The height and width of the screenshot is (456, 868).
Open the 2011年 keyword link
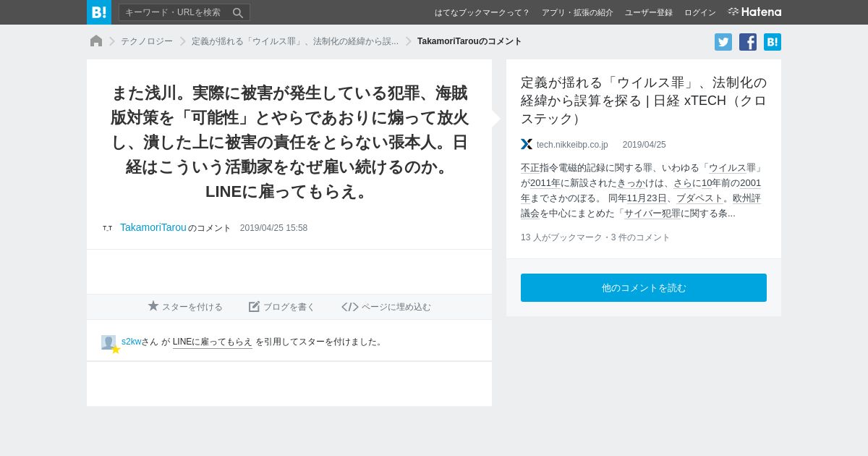(544, 183)
